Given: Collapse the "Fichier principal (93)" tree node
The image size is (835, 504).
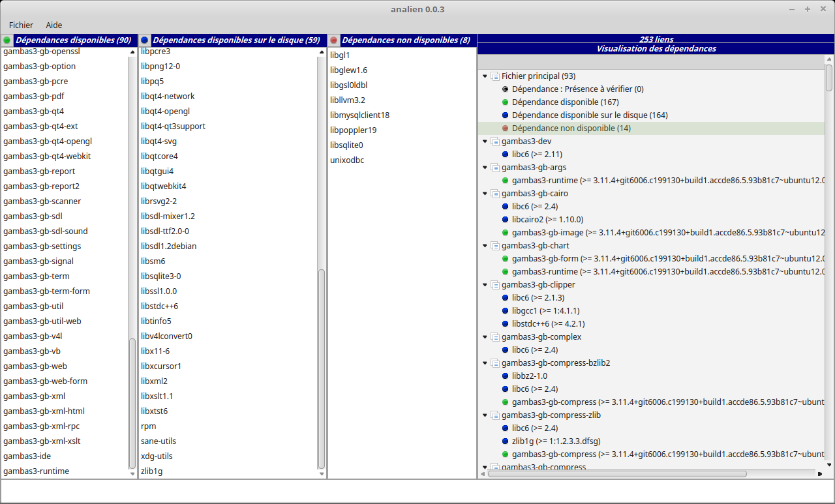Looking at the screenshot, I should [x=485, y=76].
